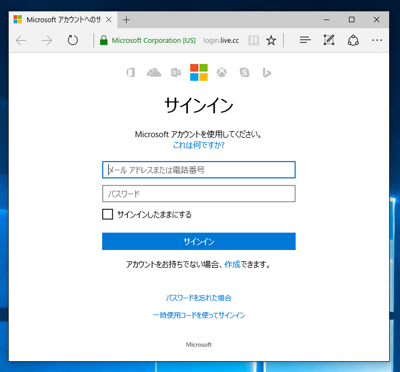
Task: Click Microsoft Corporation [US] certificate label
Action: [x=153, y=41]
